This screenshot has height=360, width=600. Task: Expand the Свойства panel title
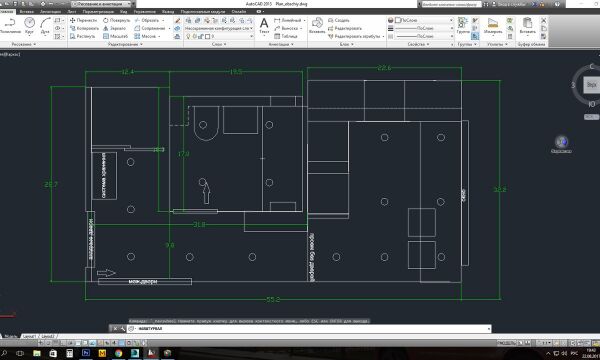418,44
